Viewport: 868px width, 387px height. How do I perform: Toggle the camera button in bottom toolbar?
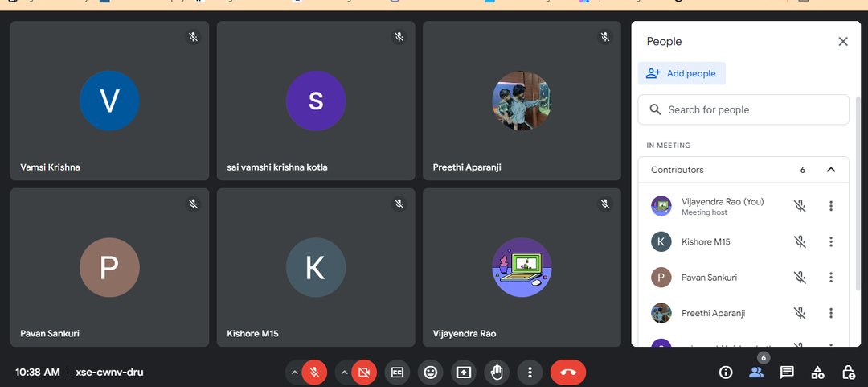364,372
